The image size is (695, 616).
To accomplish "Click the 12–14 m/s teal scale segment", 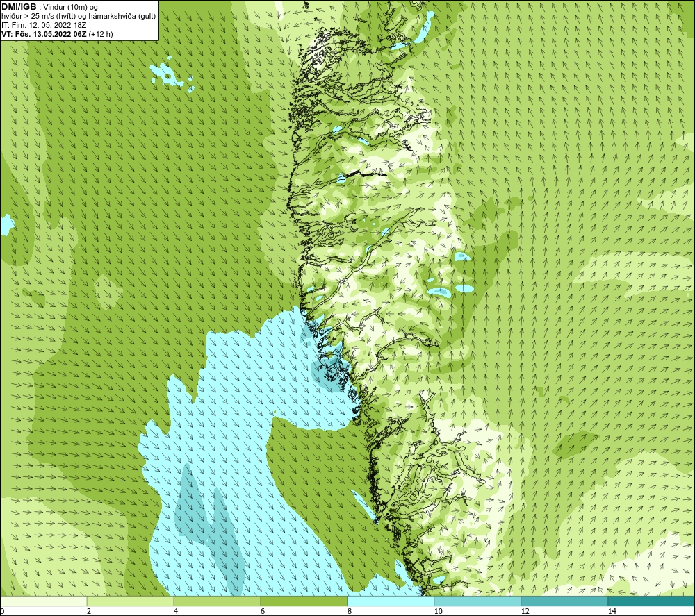I will tap(564, 601).
